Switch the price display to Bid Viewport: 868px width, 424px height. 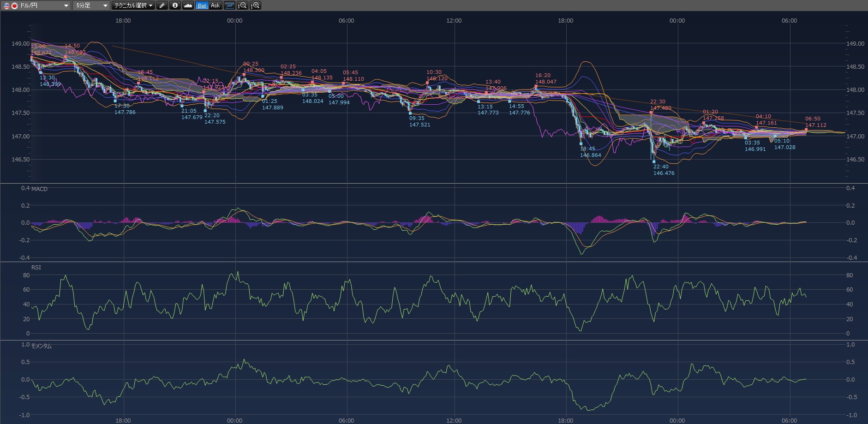(x=202, y=6)
